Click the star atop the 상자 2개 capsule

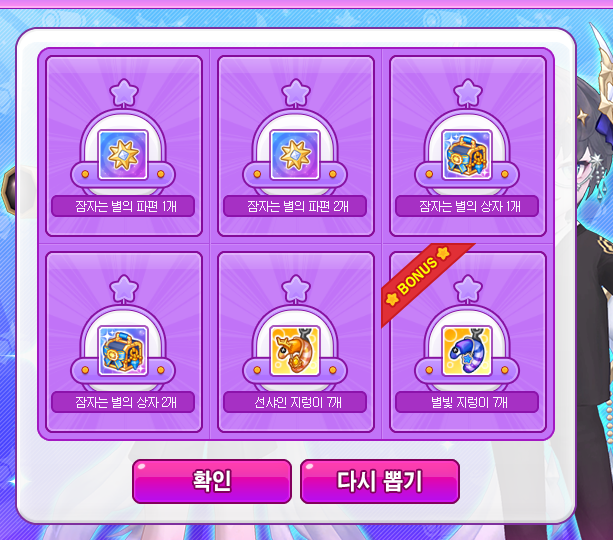click(x=124, y=289)
